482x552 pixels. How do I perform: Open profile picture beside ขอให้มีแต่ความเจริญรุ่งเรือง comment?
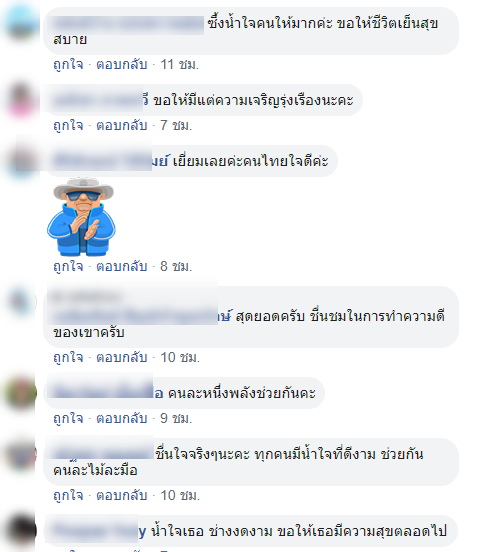pos(21,100)
